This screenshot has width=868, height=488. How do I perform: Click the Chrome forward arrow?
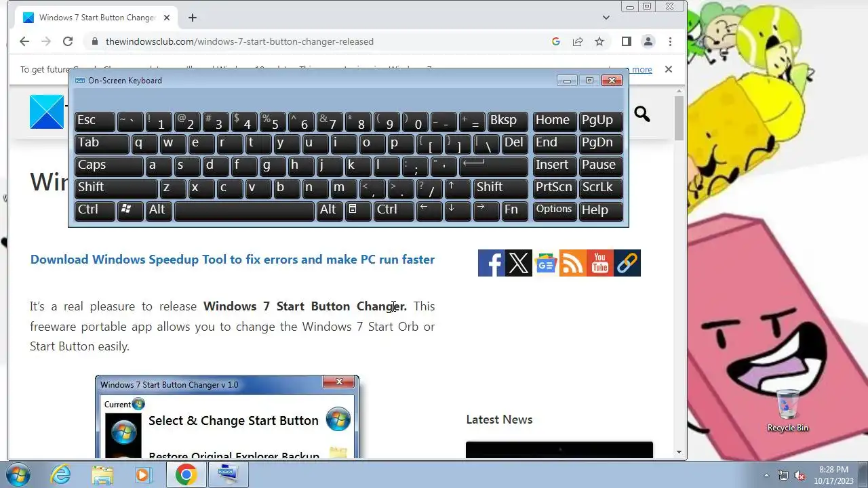[46, 41]
